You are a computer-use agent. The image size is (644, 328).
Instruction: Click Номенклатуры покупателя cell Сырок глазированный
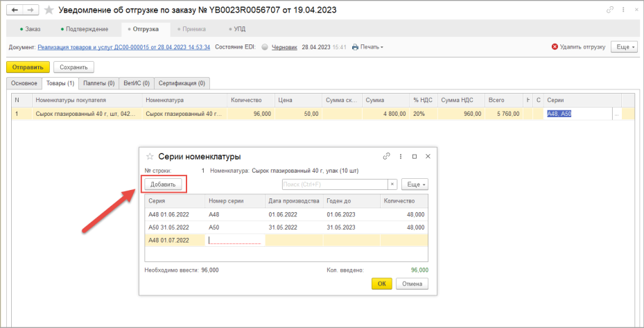87,114
